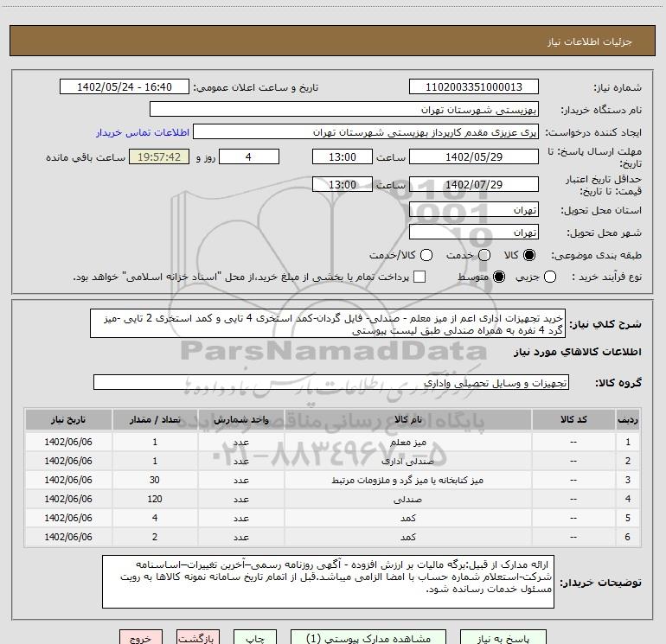Click the price validity date 1402/07/29

coord(474,184)
